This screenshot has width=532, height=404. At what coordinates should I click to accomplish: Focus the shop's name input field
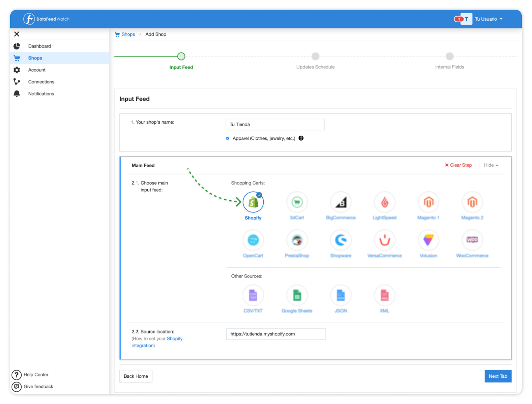coord(275,124)
